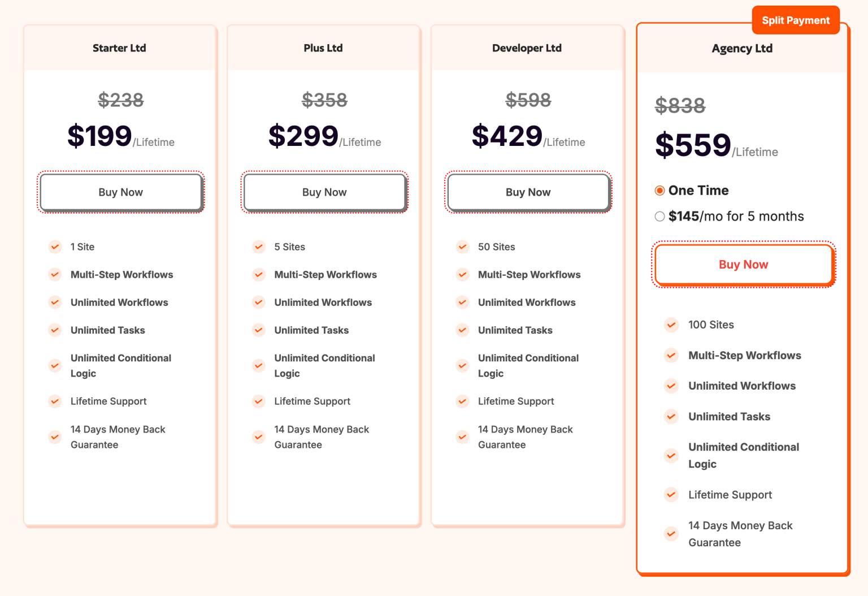The width and height of the screenshot is (868, 596).
Task: Click the checkmark beside Lifetime Support in Starter Ltd
Action: pos(55,401)
